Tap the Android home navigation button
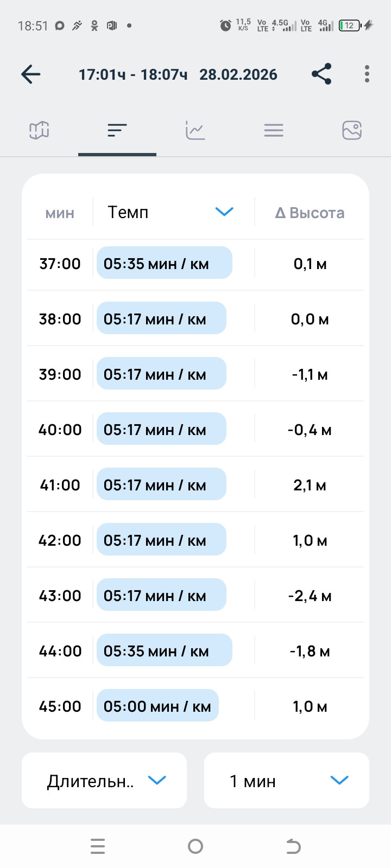 point(195,846)
